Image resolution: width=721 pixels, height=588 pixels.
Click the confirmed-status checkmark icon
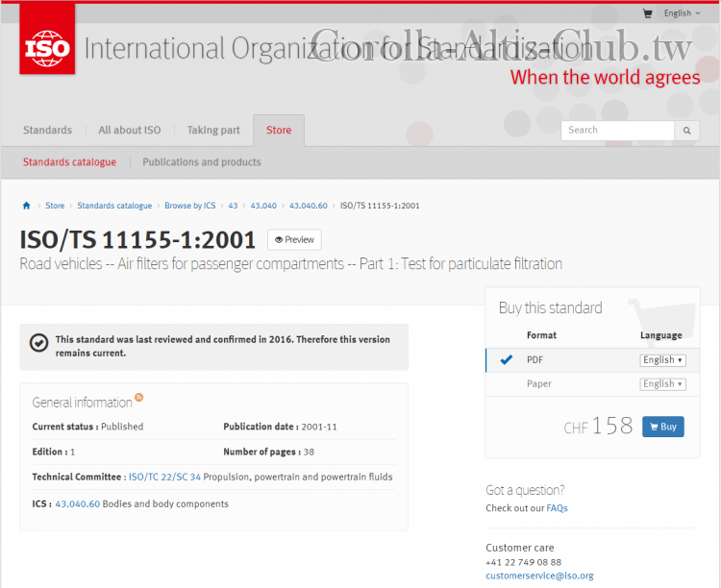39,342
